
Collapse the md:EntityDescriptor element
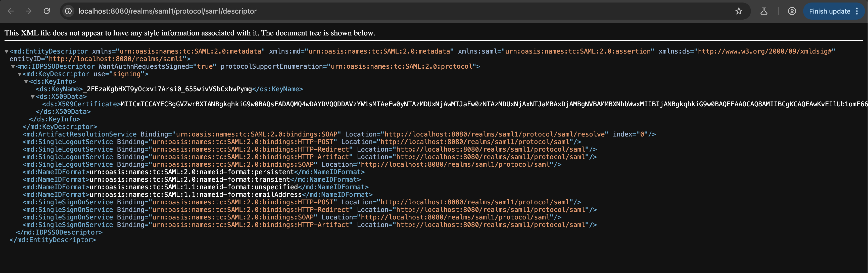click(x=7, y=51)
